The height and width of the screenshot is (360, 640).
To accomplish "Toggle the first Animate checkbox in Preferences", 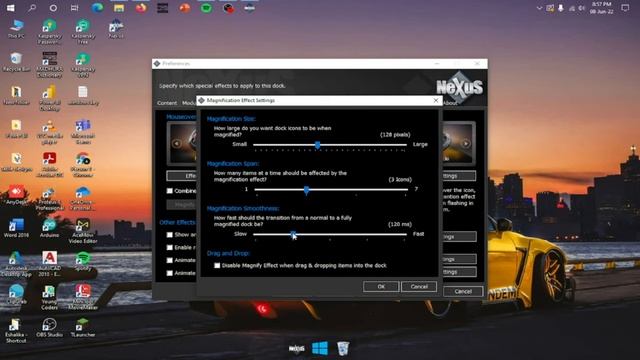I will coord(170,260).
